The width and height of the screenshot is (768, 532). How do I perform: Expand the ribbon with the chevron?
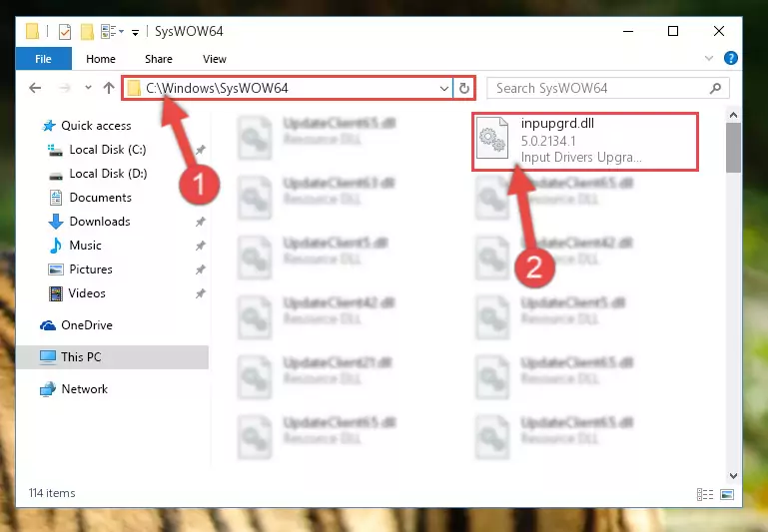709,58
